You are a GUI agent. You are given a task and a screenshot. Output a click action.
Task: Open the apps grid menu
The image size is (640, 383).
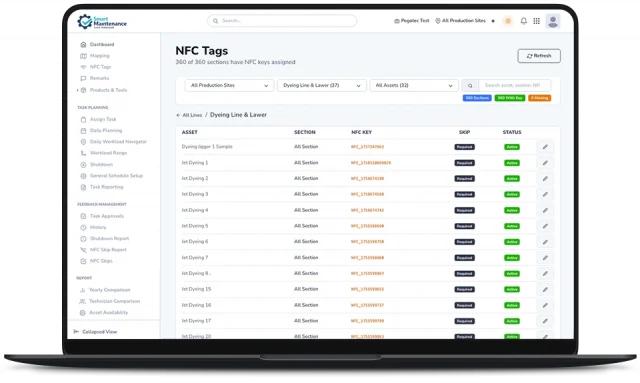click(537, 21)
